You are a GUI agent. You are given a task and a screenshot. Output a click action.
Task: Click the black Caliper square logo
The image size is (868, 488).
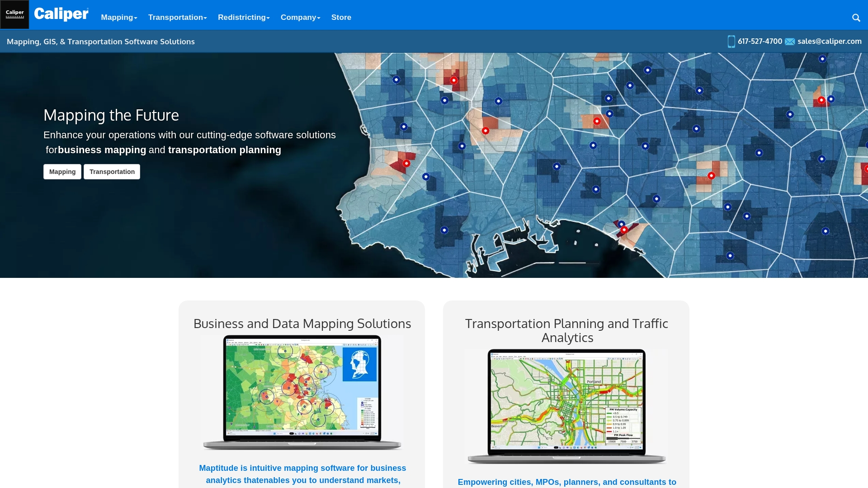point(14,14)
